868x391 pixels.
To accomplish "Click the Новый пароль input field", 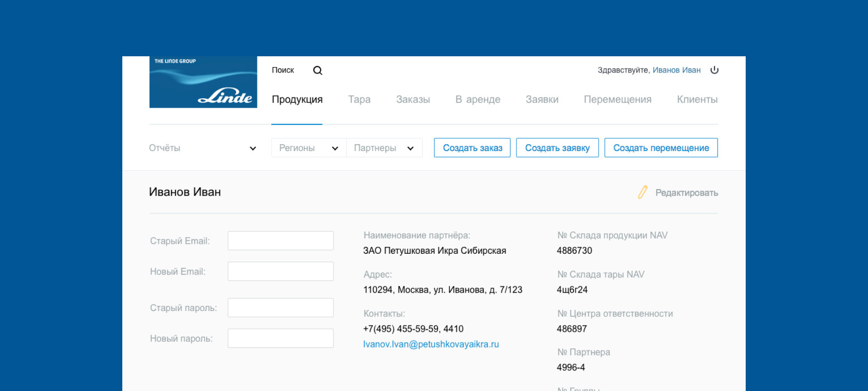I will tap(280, 339).
